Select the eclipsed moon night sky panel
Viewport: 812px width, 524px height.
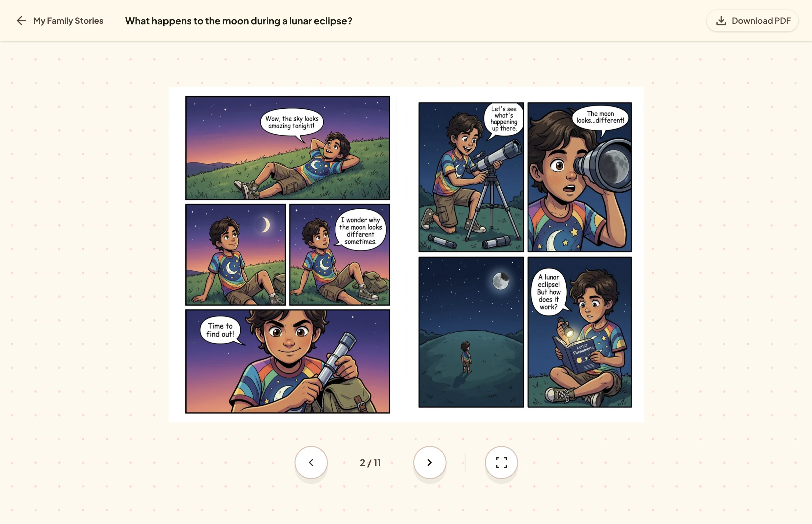click(471, 332)
